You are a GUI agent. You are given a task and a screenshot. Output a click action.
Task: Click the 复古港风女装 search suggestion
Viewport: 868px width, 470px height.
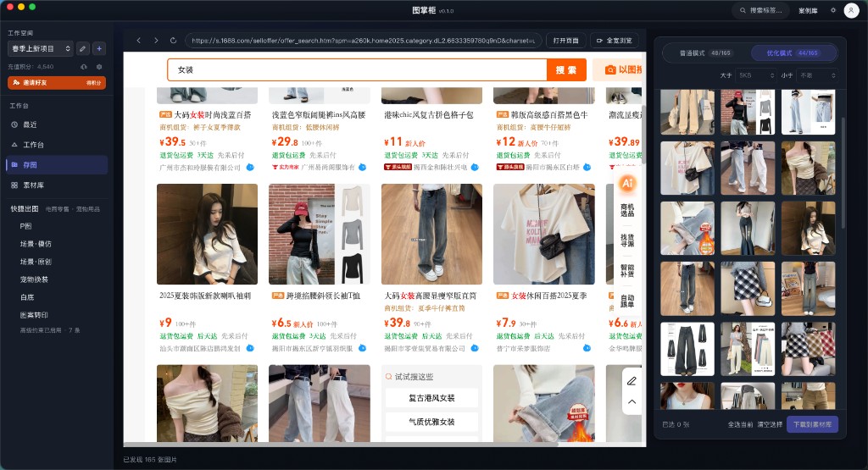[x=431, y=398]
